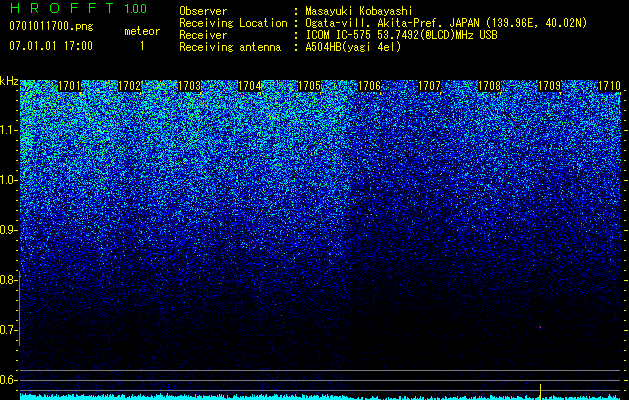The width and height of the screenshot is (629, 400).
Task: Click the 1704 time marker
Action: (250, 86)
